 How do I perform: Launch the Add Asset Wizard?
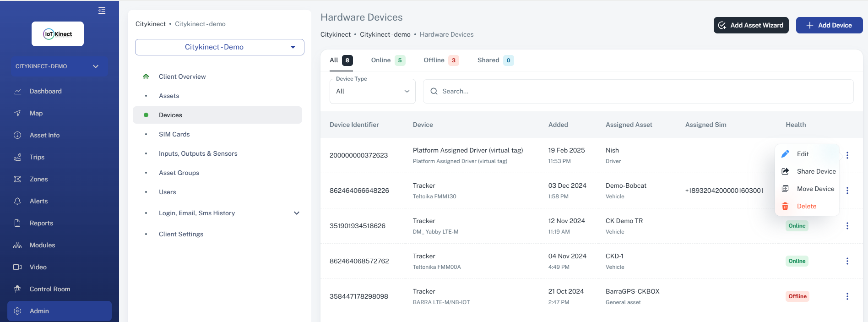coord(751,25)
